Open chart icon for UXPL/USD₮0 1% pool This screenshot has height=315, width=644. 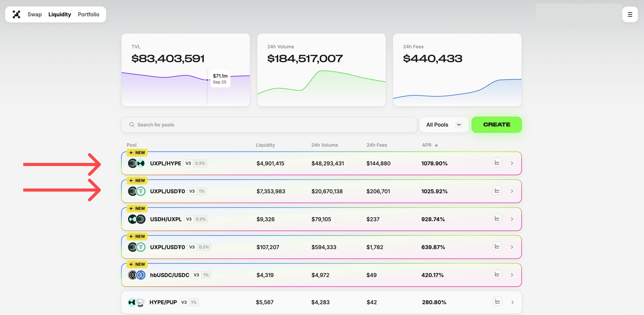pos(497,191)
